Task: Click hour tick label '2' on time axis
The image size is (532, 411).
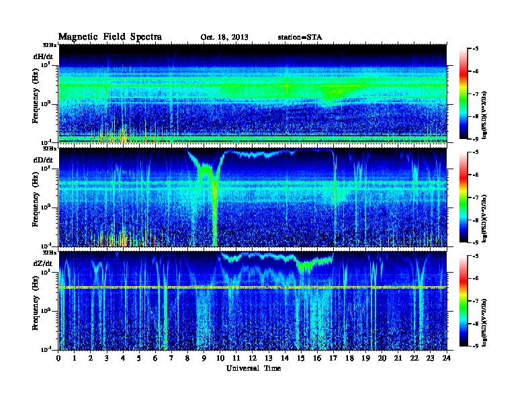Action: coord(91,358)
